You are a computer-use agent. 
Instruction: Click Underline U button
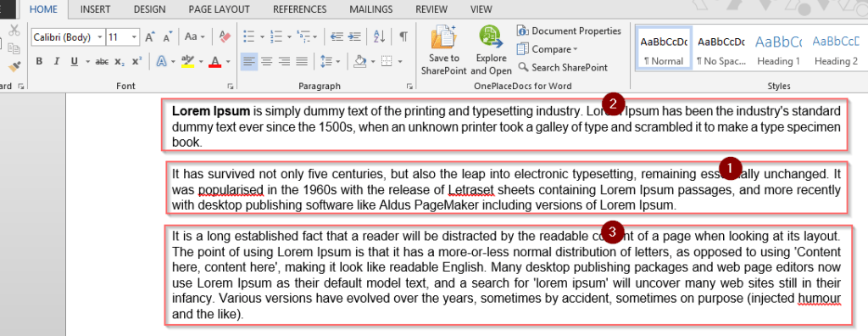74,62
